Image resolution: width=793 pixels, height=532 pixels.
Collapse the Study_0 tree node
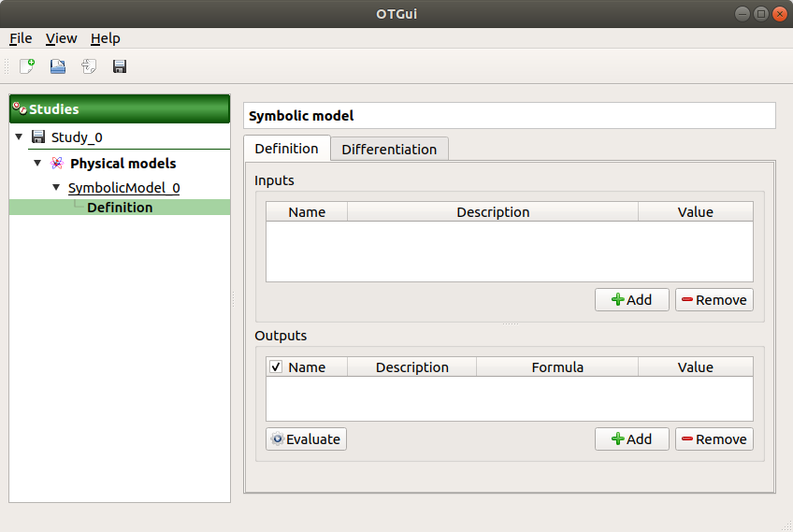point(19,137)
